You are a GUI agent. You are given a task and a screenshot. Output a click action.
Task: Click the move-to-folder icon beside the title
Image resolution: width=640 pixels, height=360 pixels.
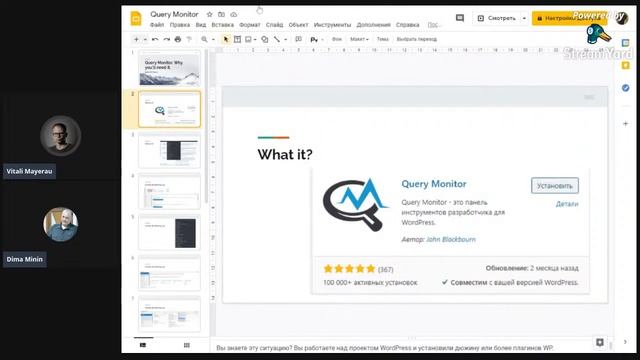(x=221, y=14)
